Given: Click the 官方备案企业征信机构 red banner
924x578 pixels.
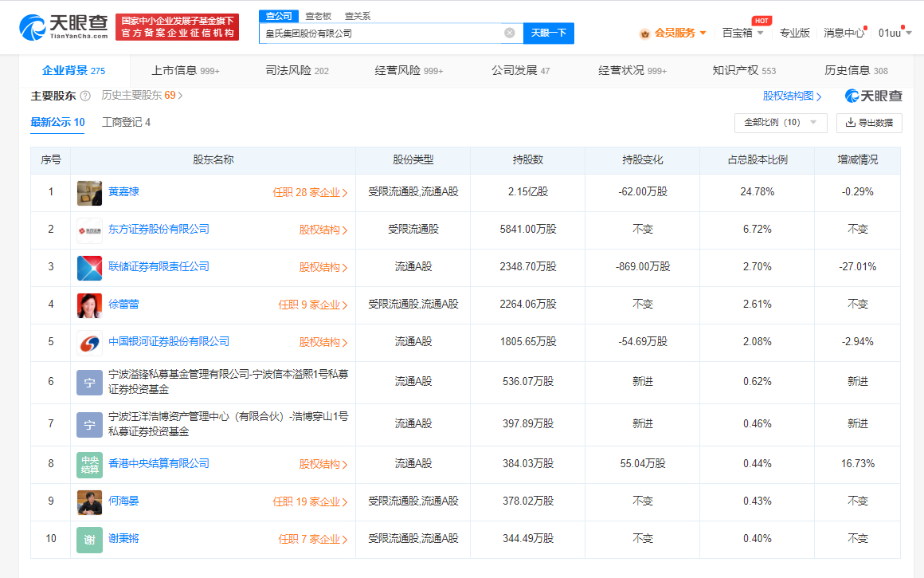Looking at the screenshot, I should tap(178, 27).
